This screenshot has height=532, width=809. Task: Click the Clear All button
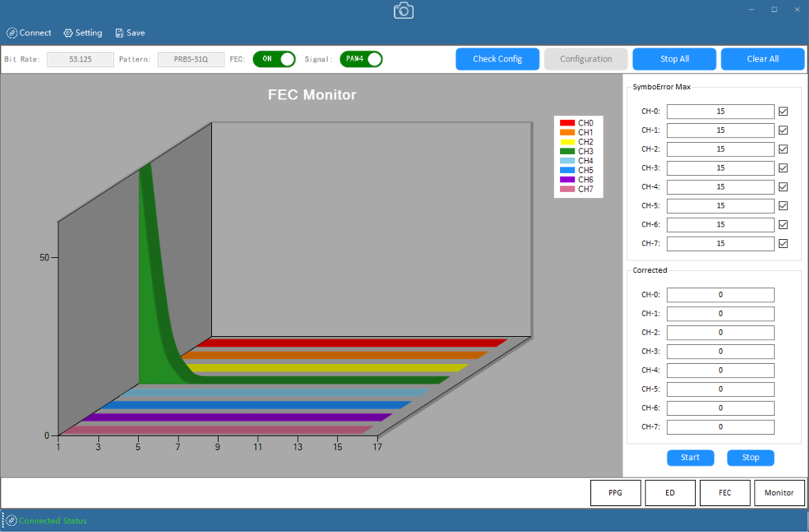coord(762,59)
